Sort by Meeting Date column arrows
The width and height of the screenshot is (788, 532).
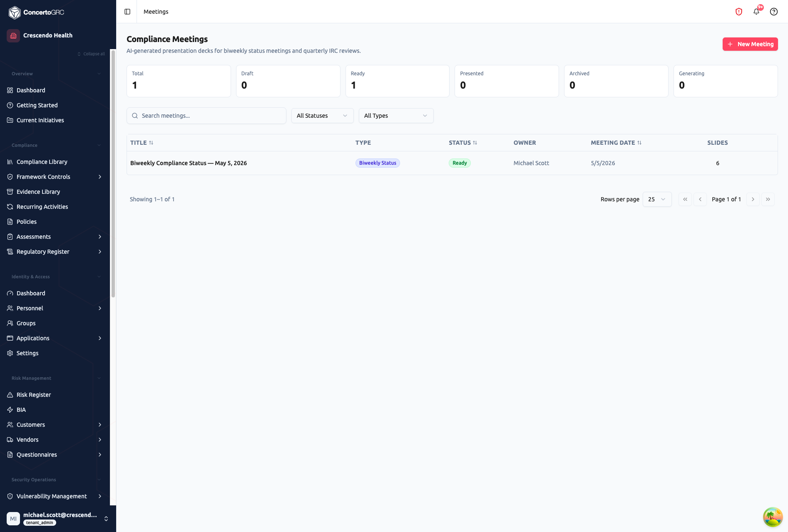639,143
